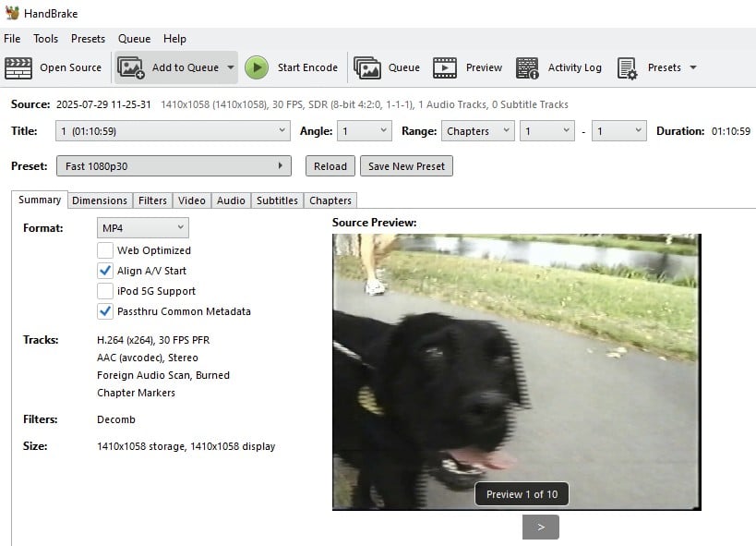Click the Start Encode label
Viewport: 756px width, 546px height.
(307, 67)
